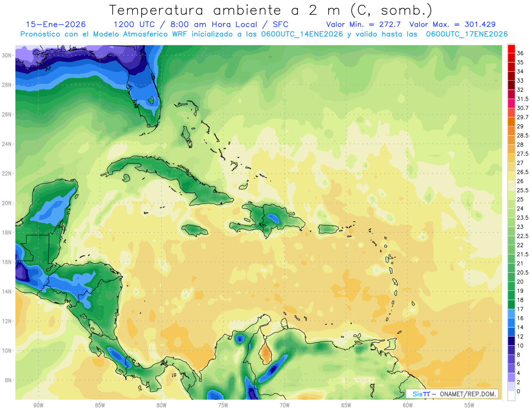Click the 55W longitude label
Screen dimensions: 532x411
tap(469, 406)
